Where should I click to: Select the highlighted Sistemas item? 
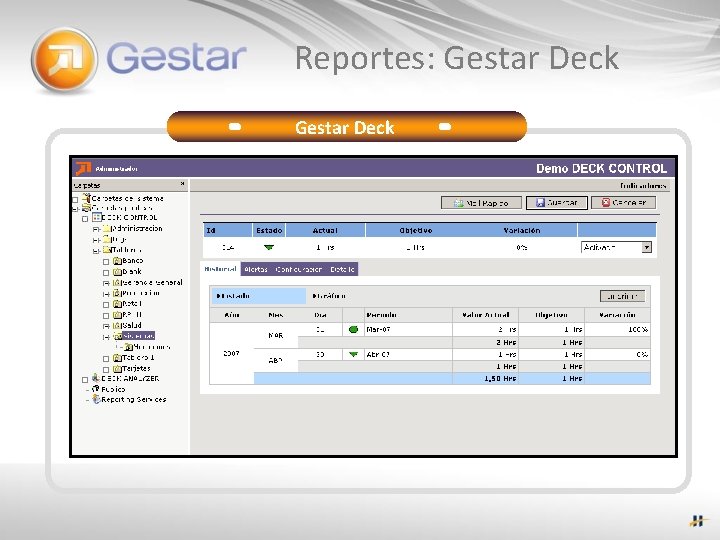pos(138,336)
